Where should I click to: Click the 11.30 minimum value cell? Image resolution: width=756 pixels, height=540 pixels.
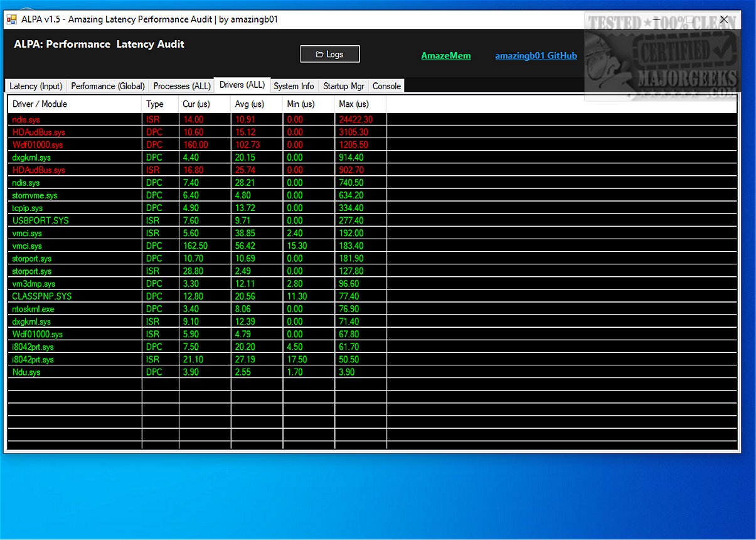pyautogui.click(x=309, y=296)
